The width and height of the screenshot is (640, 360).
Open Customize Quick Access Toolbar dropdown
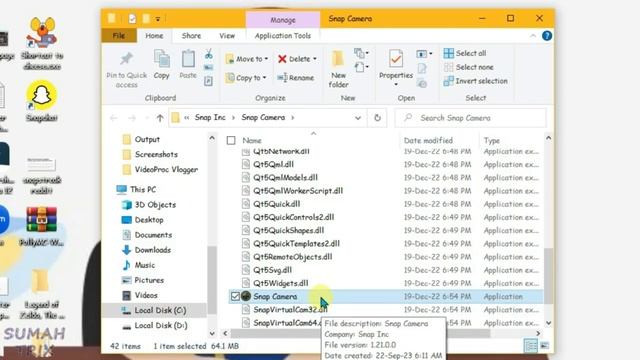(x=158, y=19)
